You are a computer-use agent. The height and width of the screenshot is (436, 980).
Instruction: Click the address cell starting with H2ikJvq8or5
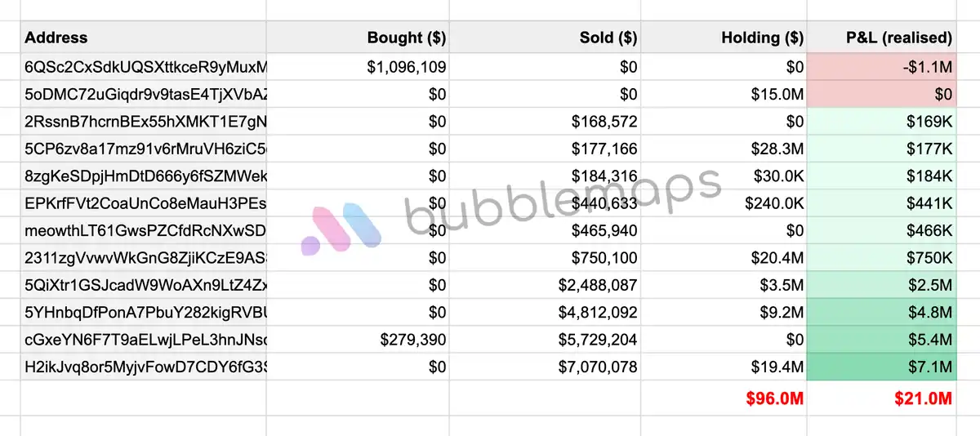click(144, 367)
